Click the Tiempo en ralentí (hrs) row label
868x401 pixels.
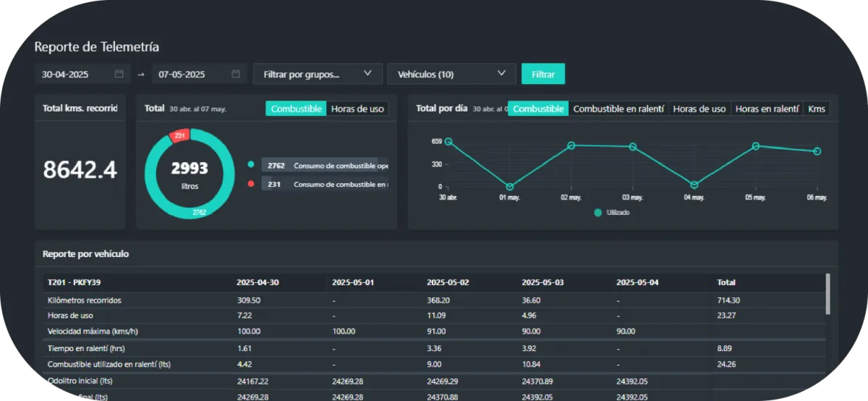85,348
